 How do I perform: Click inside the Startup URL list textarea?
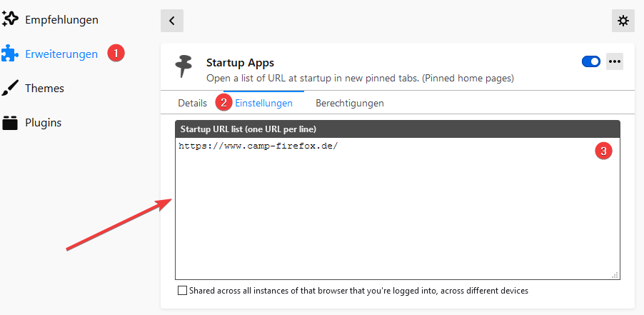(397, 214)
